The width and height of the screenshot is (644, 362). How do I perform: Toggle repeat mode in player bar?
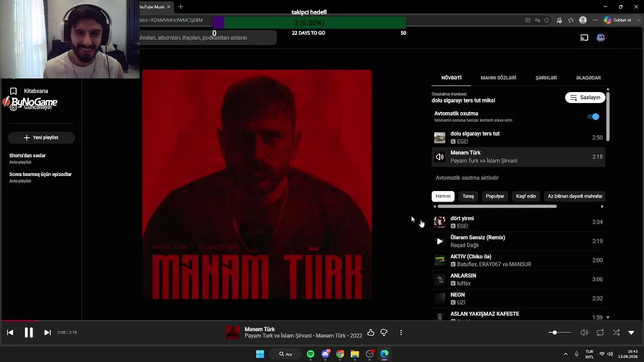click(600, 332)
